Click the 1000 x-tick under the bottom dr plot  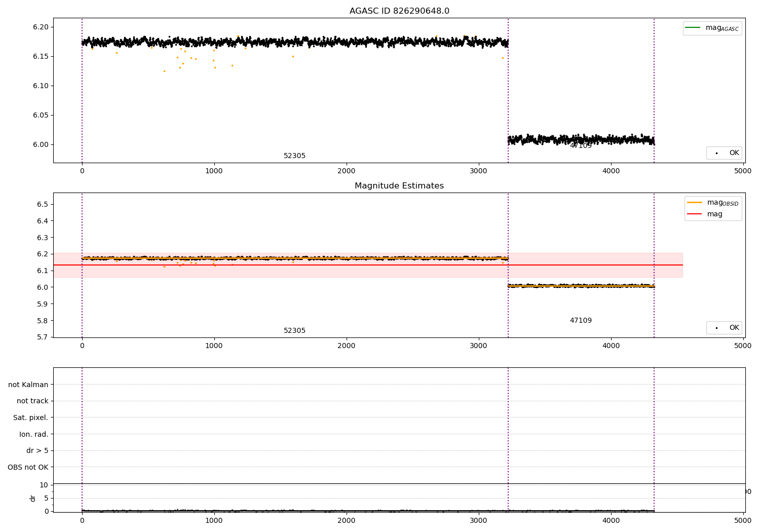[x=214, y=520]
